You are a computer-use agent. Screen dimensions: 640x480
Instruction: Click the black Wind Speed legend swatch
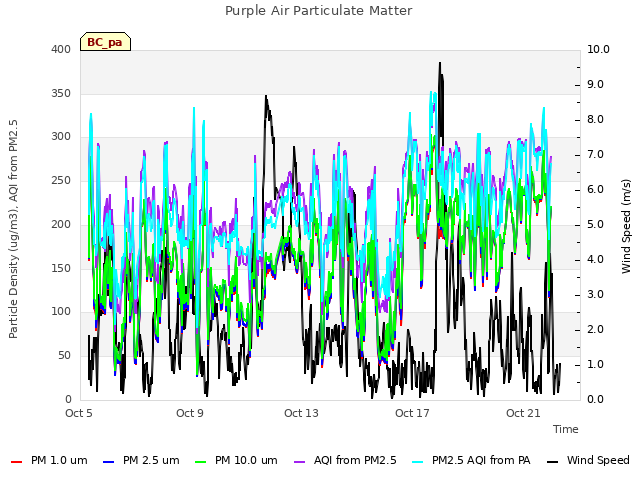click(x=553, y=462)
